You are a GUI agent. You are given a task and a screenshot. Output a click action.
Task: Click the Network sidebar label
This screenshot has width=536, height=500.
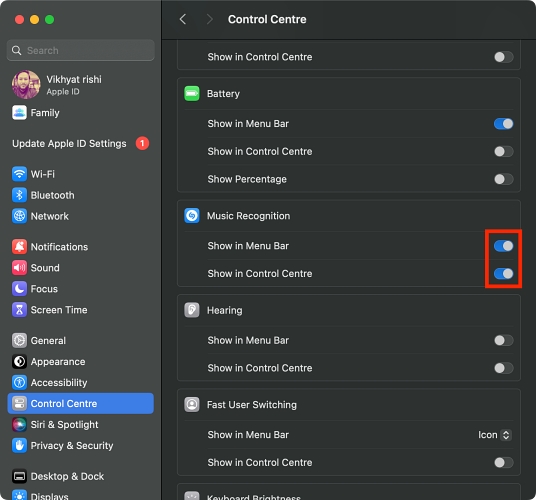tap(50, 216)
